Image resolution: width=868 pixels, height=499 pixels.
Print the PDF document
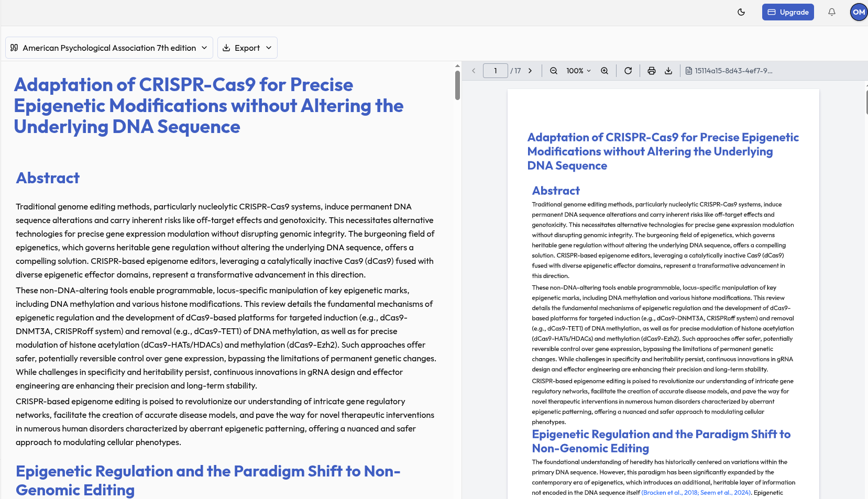point(652,71)
